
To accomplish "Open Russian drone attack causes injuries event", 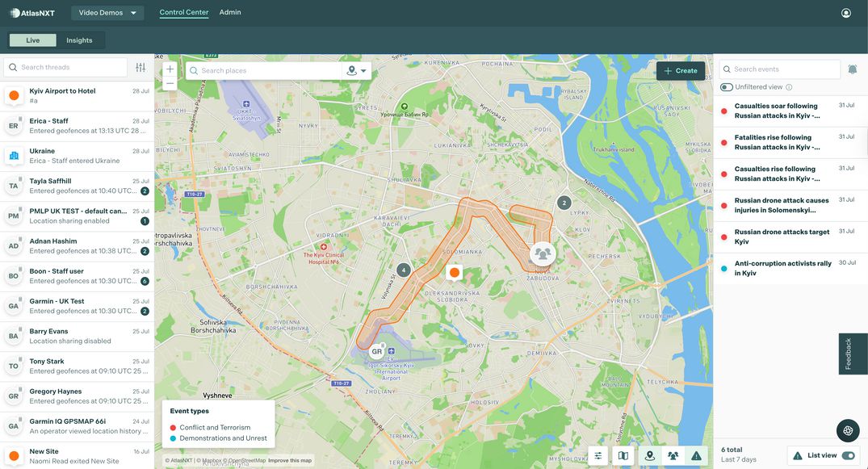I will 790,205.
